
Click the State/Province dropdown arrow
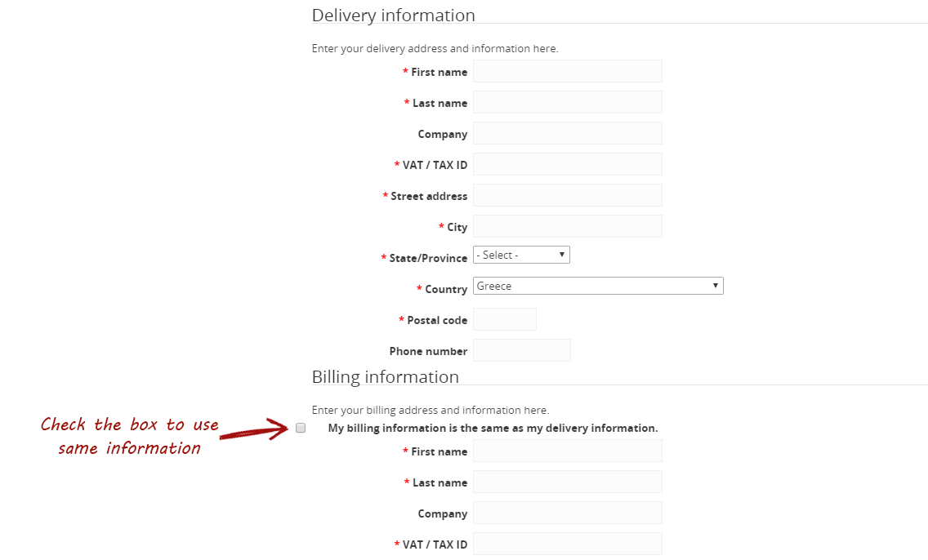coord(562,255)
